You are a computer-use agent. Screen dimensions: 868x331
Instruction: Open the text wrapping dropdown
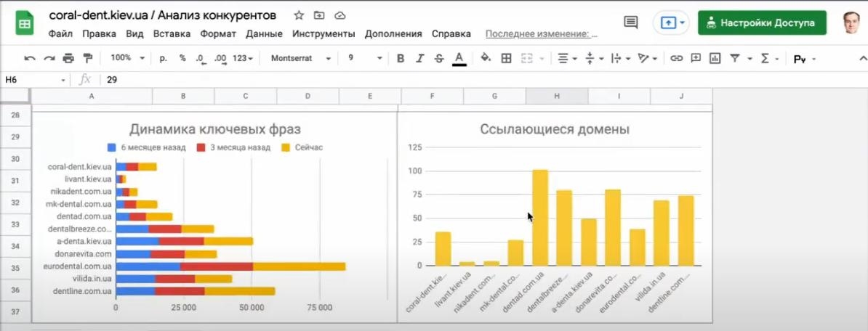click(621, 58)
